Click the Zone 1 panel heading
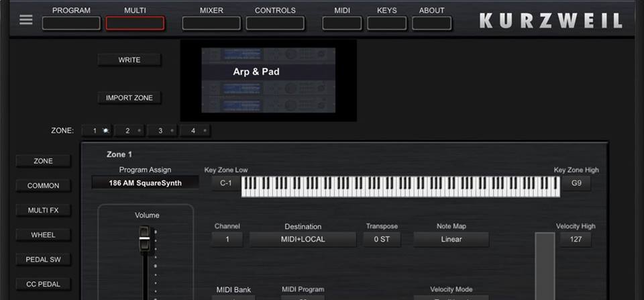The width and height of the screenshot is (644, 300). click(x=119, y=154)
